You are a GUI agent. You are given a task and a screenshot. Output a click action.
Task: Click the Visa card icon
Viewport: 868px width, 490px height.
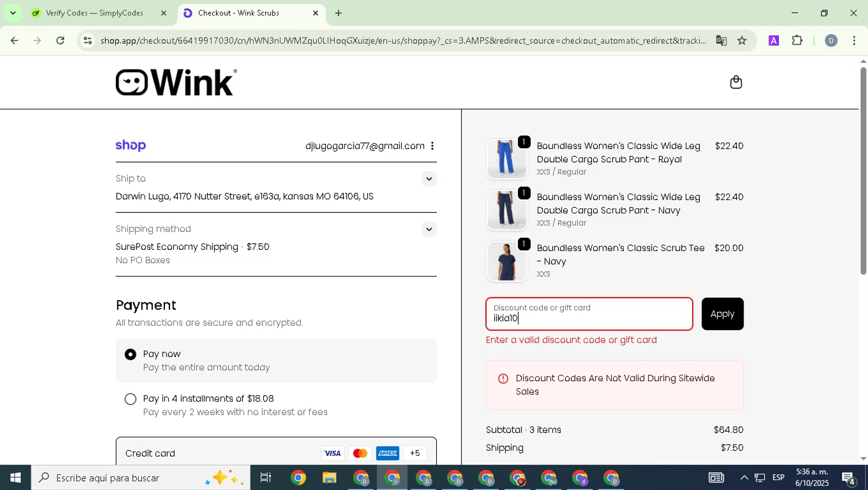[332, 454]
